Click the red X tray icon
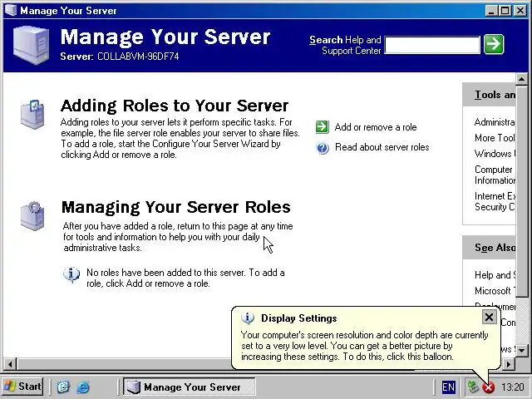 tap(489, 387)
